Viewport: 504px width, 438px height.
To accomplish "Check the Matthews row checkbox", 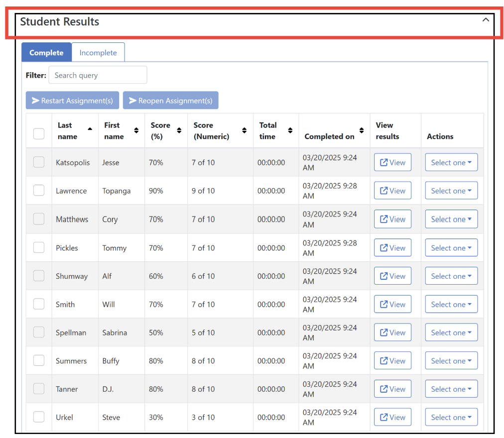I will point(39,219).
